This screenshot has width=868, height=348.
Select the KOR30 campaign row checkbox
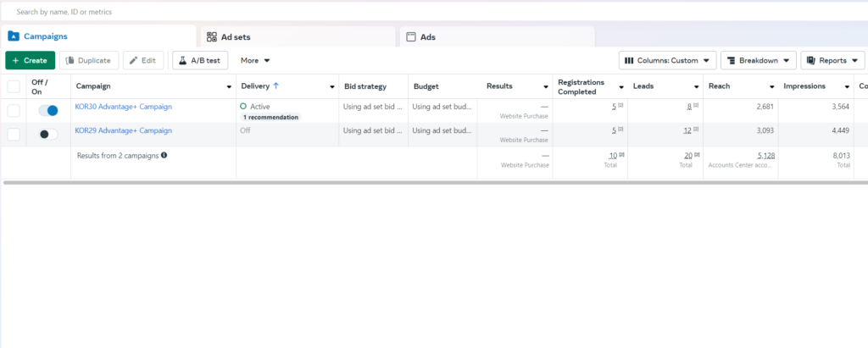coord(14,111)
